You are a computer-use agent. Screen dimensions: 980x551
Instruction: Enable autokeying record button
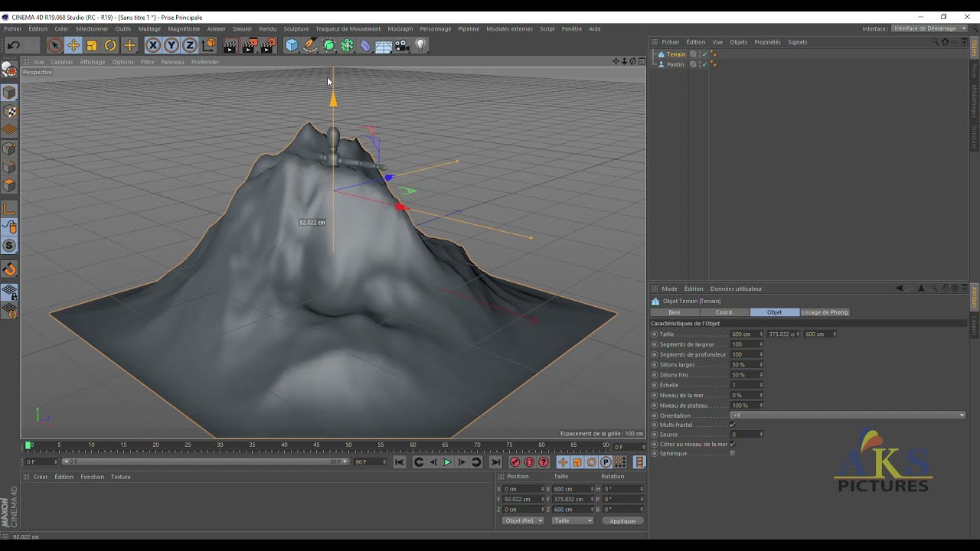pyautogui.click(x=529, y=462)
